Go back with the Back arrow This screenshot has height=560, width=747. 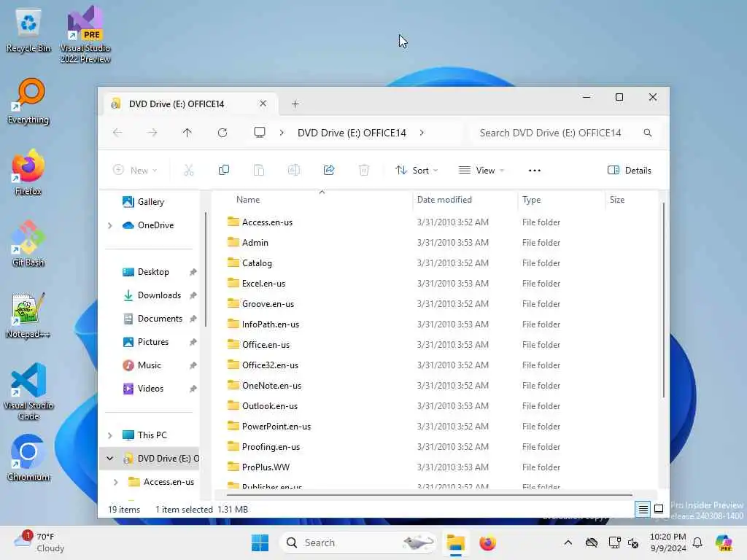(117, 133)
